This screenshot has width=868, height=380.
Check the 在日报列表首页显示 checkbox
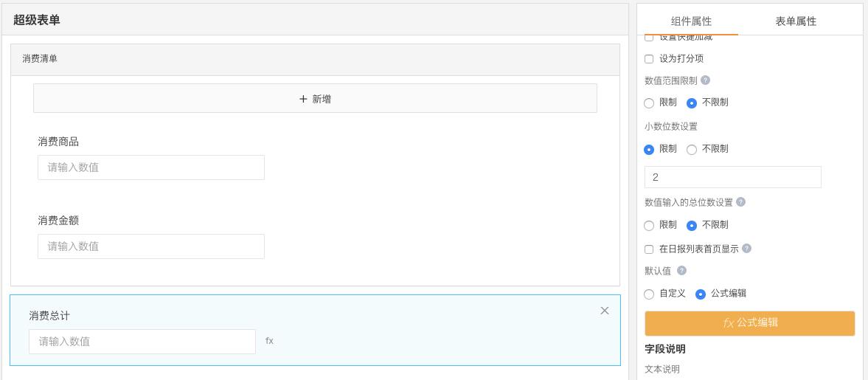pyautogui.click(x=649, y=249)
